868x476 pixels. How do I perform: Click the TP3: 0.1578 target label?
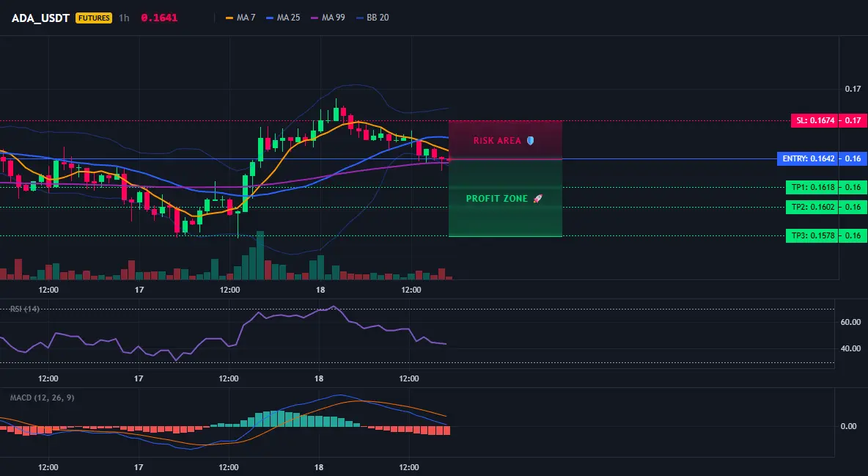tap(812, 235)
